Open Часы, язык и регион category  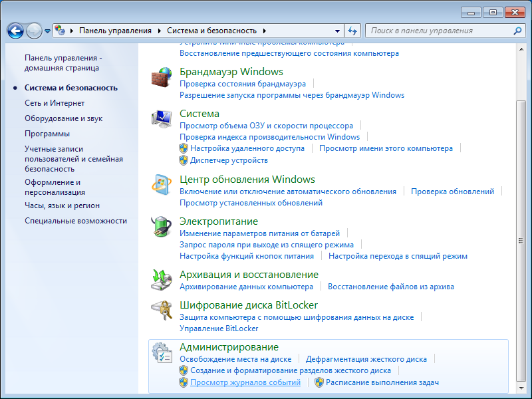[x=62, y=205]
